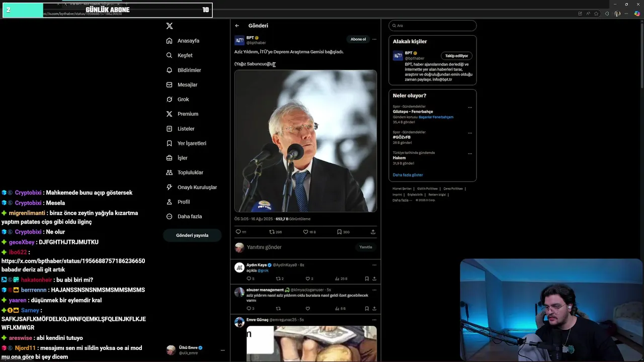The width and height of the screenshot is (644, 362).
Task: Open BPT profile avatar on the post
Action: tap(239, 40)
